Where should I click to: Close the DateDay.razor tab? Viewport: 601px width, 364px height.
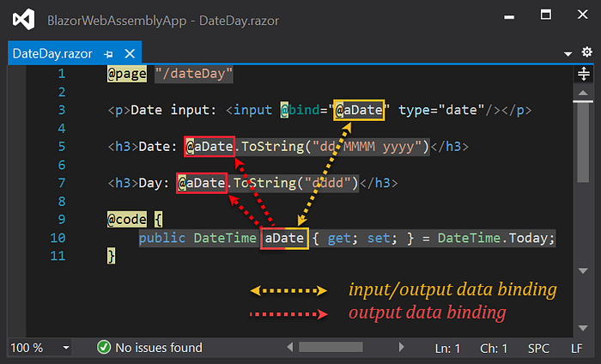pyautogui.click(x=130, y=53)
